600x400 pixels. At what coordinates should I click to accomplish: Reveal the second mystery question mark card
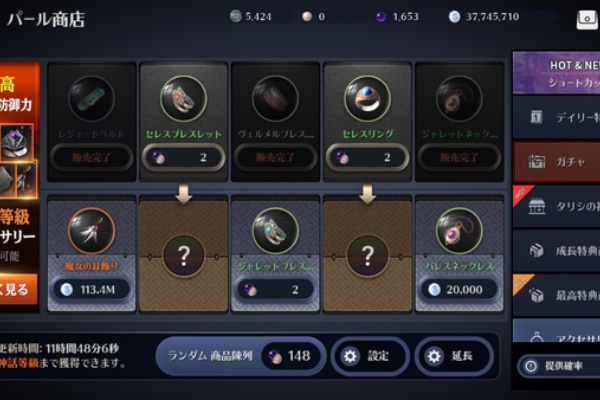367,256
